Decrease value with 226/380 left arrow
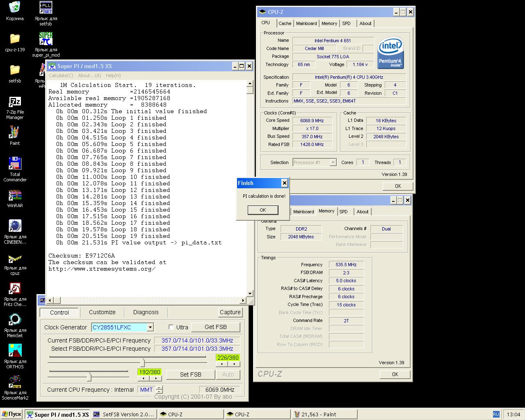This screenshot has width=525, height=420. 222,364
